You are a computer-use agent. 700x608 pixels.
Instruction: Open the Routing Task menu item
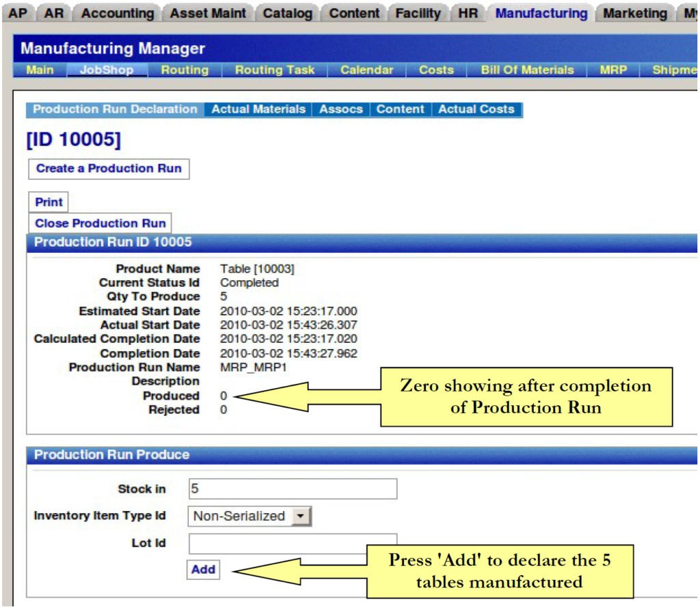click(275, 70)
